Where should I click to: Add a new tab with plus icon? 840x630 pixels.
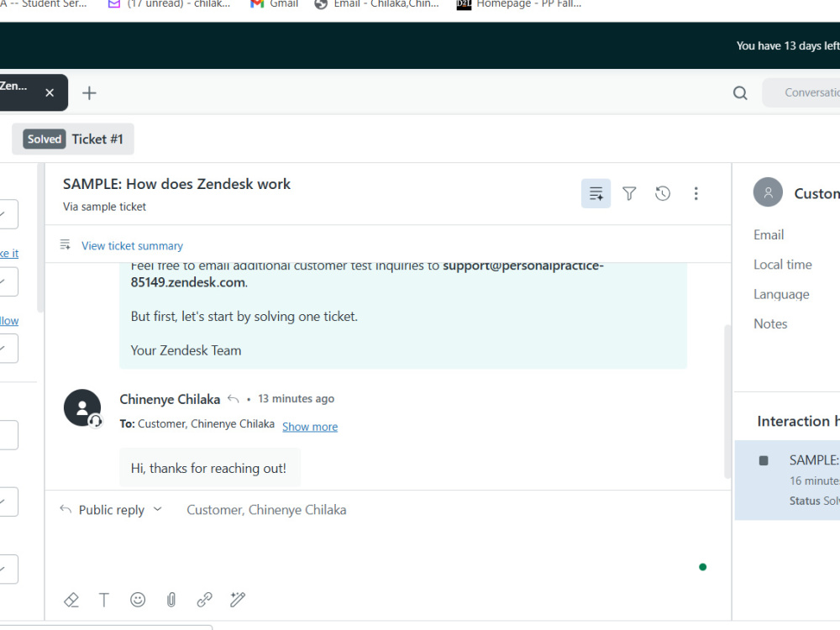(x=90, y=93)
